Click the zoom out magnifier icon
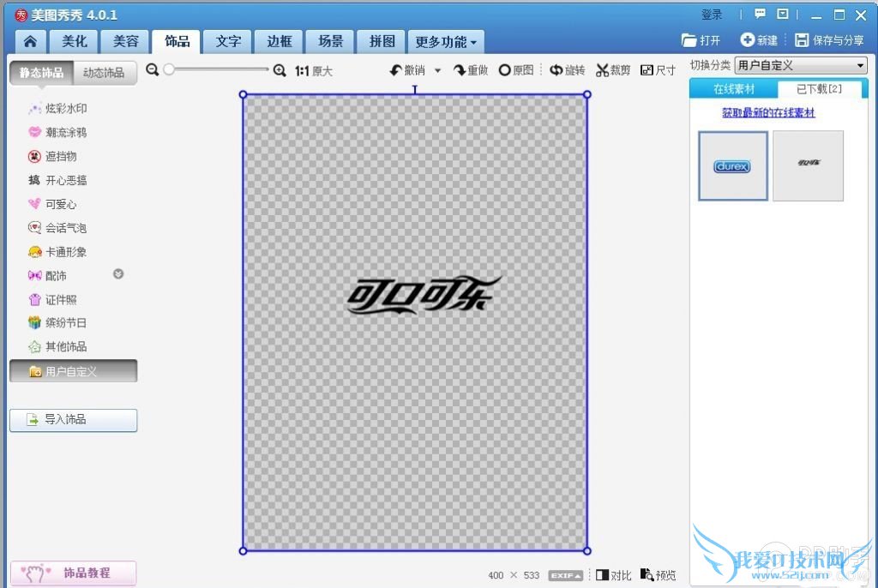 [153, 70]
